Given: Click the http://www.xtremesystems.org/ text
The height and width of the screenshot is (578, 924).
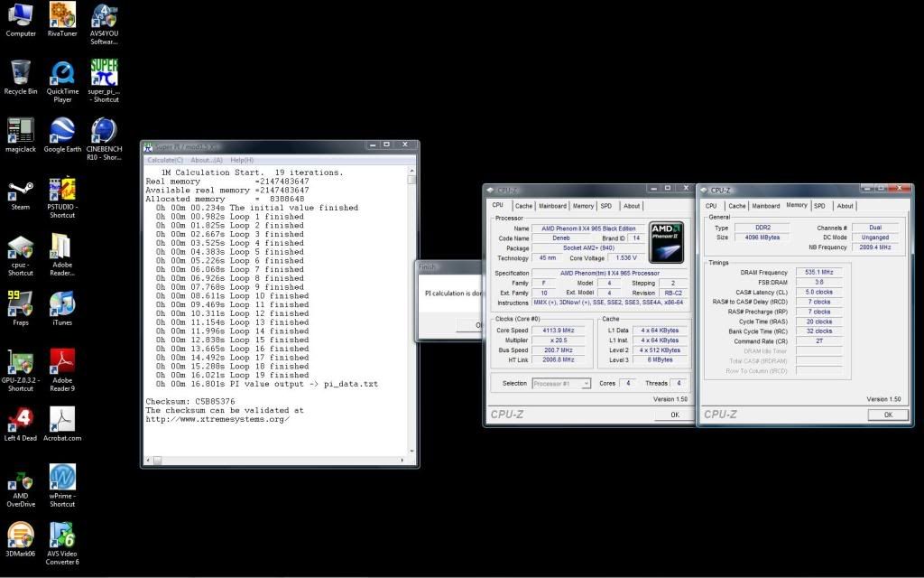Looking at the screenshot, I should coord(217,419).
